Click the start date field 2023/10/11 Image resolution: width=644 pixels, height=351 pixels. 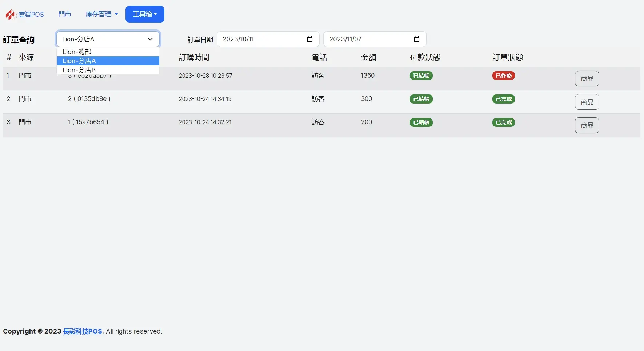(x=258, y=39)
